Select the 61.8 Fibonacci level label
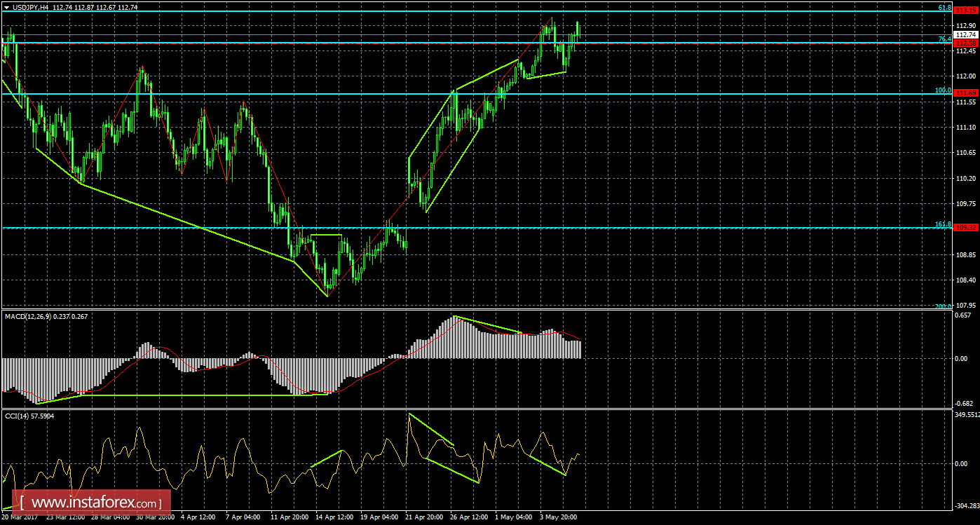 pyautogui.click(x=944, y=7)
